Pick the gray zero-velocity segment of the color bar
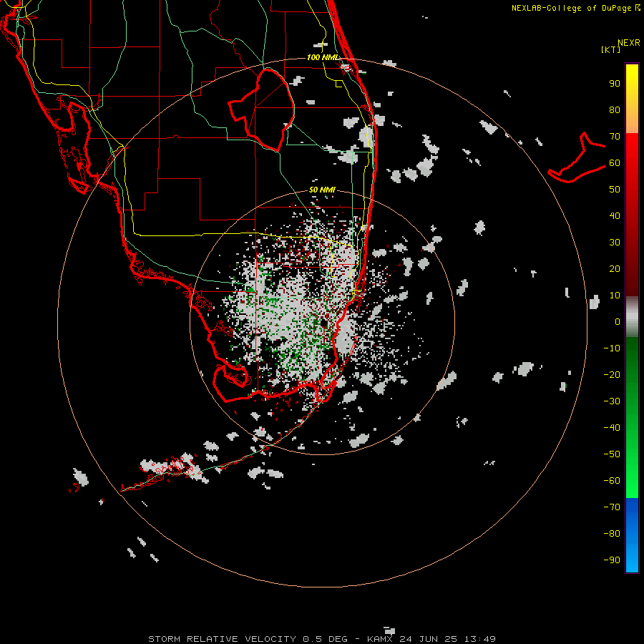Screen dimensions: 644x644 tap(632, 317)
